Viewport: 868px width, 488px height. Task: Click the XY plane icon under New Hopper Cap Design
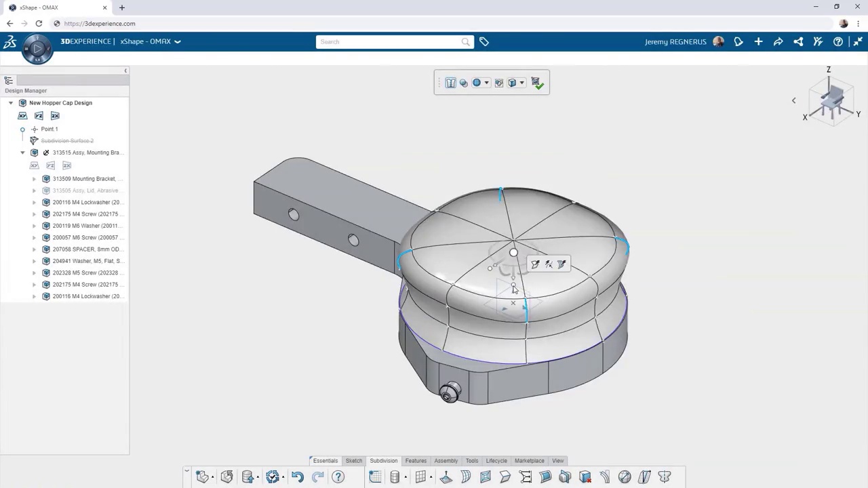pos(22,116)
